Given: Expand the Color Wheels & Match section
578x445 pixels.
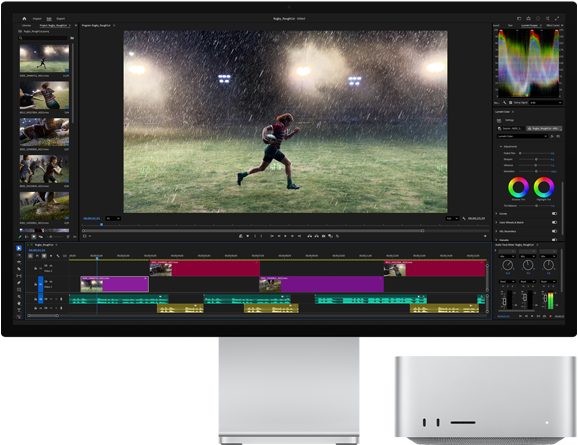Looking at the screenshot, I should [496, 222].
